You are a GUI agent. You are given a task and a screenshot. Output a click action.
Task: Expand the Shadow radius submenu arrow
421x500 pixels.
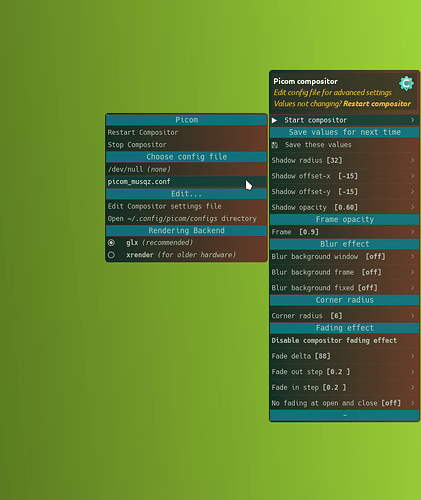click(412, 160)
